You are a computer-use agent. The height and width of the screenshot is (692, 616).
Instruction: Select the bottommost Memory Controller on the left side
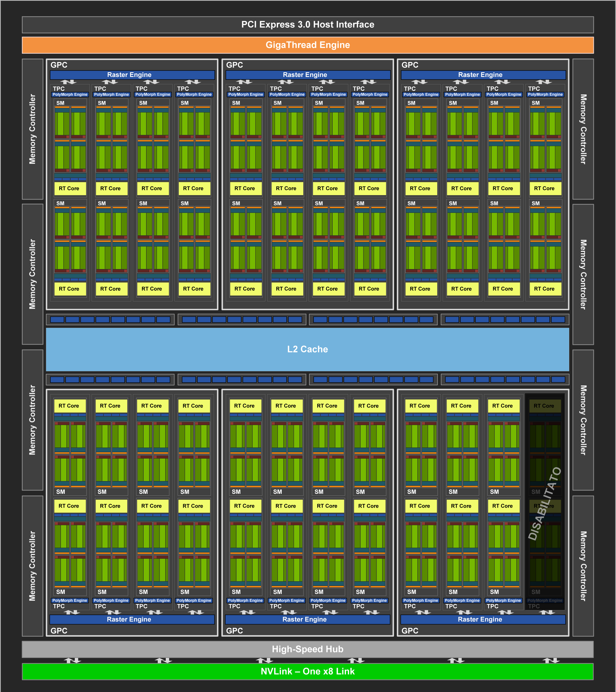point(32,566)
